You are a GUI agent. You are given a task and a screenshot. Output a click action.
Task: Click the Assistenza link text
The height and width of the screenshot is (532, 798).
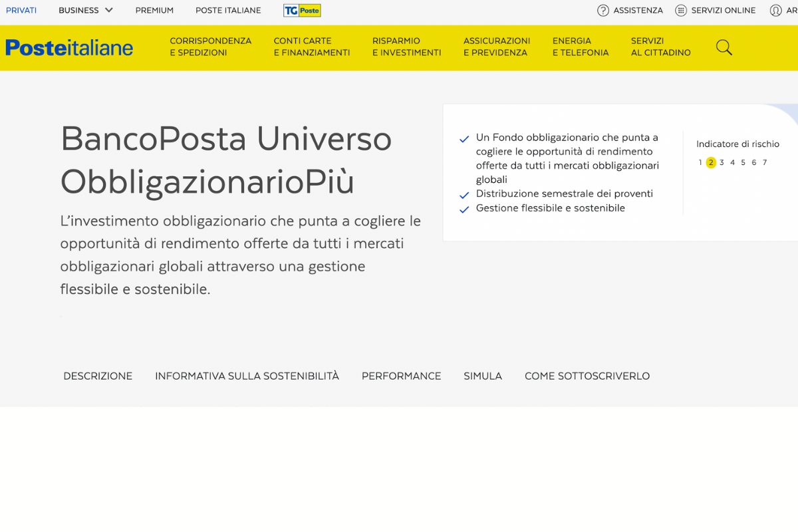[638, 10]
